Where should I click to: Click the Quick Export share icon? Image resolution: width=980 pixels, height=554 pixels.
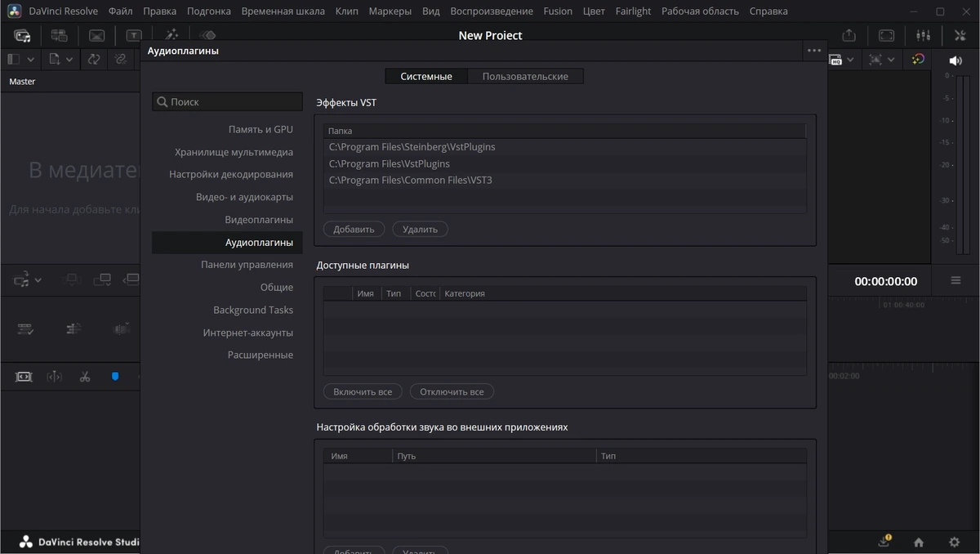click(x=849, y=35)
